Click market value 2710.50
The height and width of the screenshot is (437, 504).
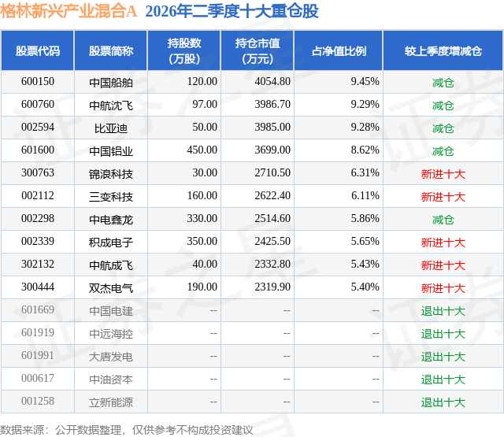(x=272, y=173)
